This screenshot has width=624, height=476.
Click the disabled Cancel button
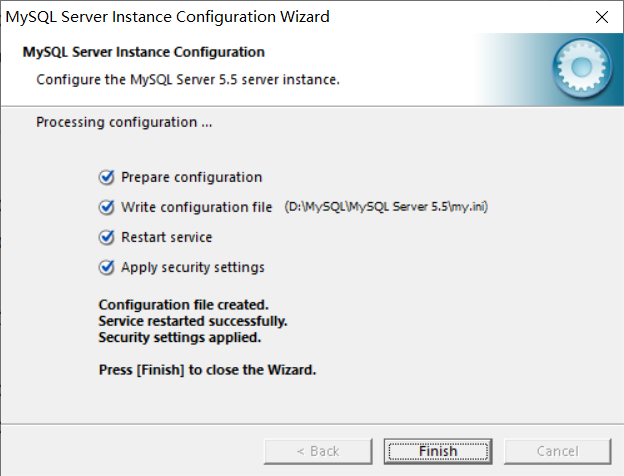(558, 451)
